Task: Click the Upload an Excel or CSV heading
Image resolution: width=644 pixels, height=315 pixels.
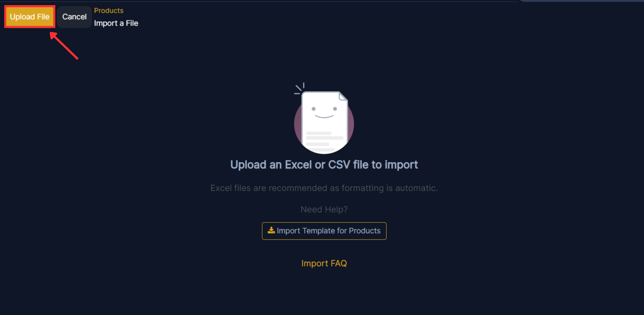Action: coord(324,164)
